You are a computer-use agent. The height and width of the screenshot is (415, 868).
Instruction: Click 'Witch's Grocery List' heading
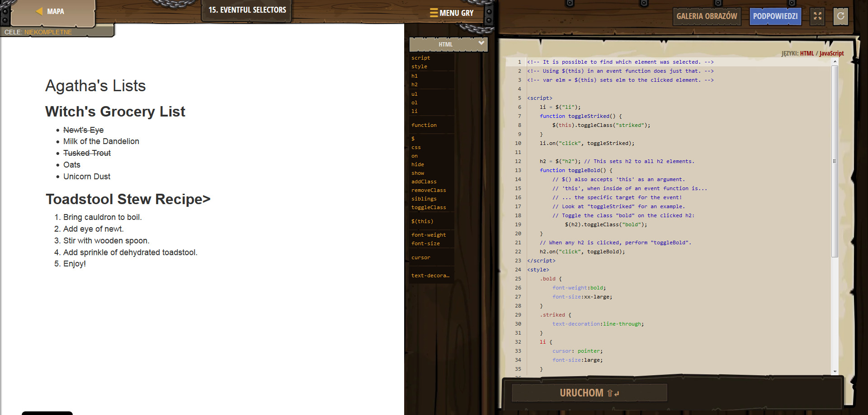pos(115,112)
